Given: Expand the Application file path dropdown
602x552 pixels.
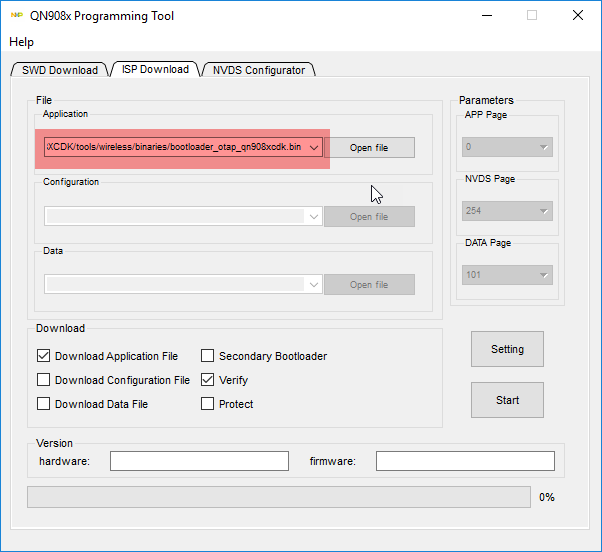Looking at the screenshot, I should pos(314,148).
